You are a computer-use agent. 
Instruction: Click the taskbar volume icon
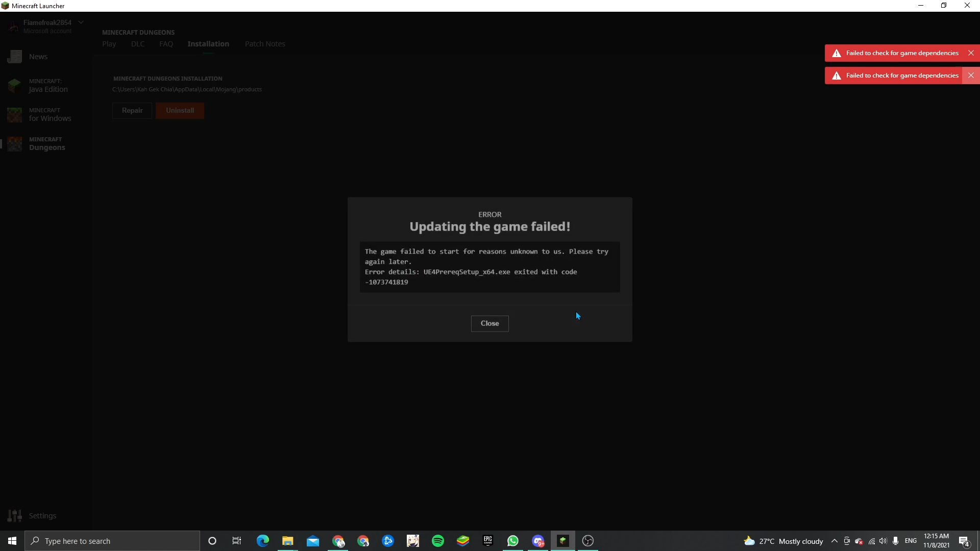(883, 541)
